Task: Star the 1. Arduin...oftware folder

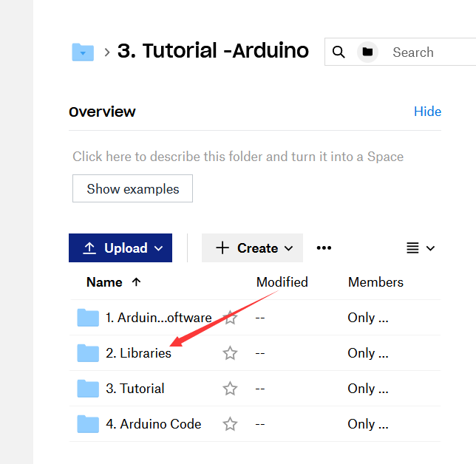Action: coord(230,318)
